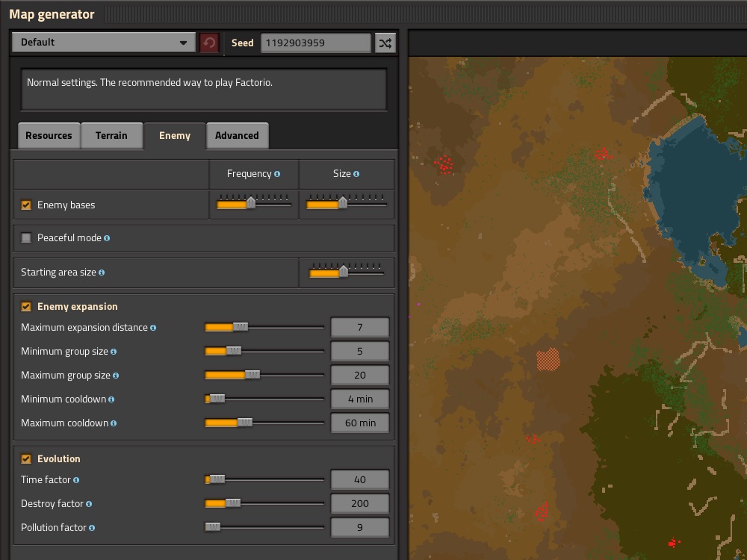Click the Size info icon
This screenshot has width=747, height=560.
pos(358,173)
